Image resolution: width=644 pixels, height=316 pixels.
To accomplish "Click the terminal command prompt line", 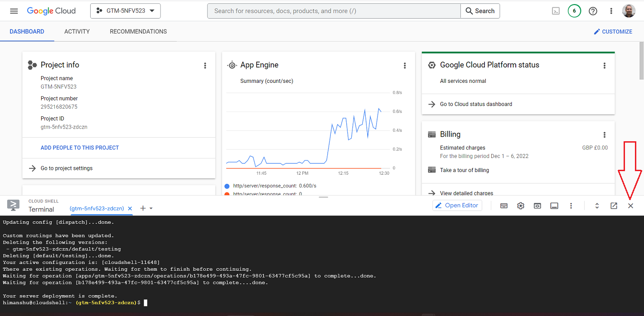I will [75, 302].
